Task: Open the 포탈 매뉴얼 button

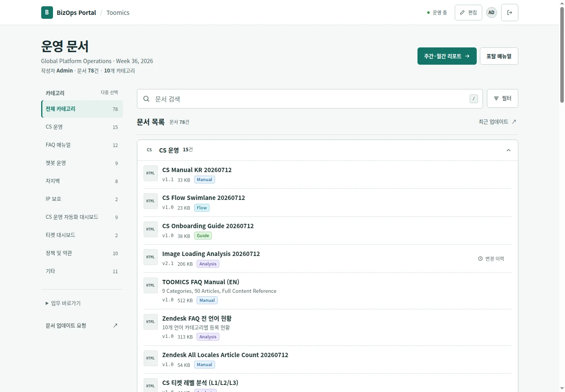Action: click(499, 56)
